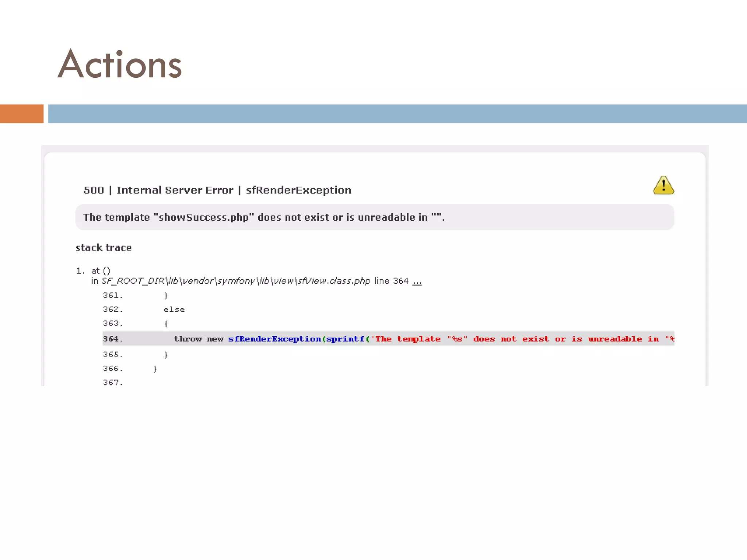The height and width of the screenshot is (560, 747).
Task: Click code line number 361
Action: point(113,295)
